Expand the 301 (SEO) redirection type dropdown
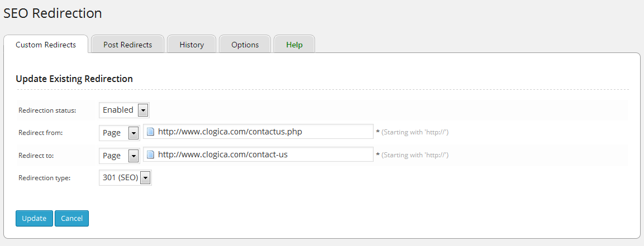Image resolution: width=644 pixels, height=246 pixels. (126, 178)
